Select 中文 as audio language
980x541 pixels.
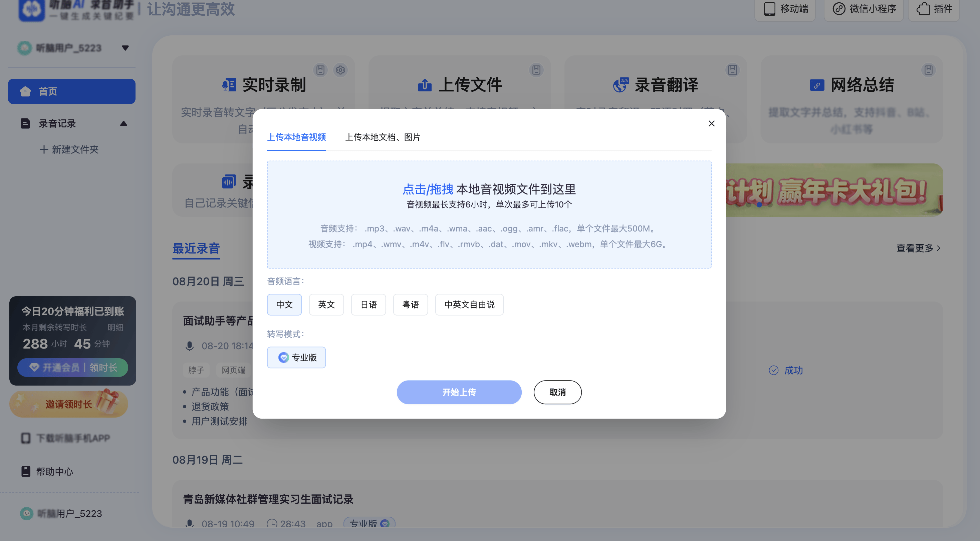tap(284, 305)
